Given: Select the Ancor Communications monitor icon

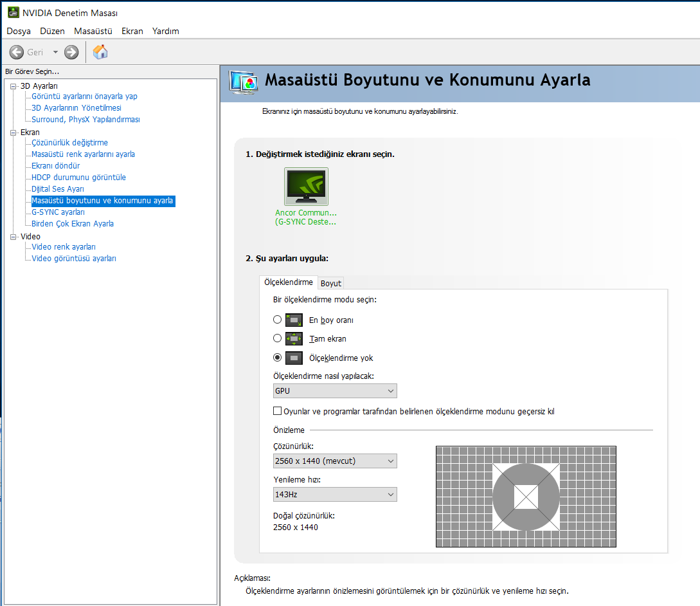Looking at the screenshot, I should tap(306, 187).
